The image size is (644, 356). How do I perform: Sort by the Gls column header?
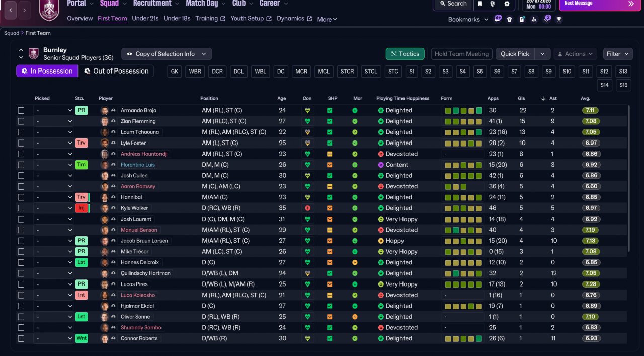pos(521,98)
